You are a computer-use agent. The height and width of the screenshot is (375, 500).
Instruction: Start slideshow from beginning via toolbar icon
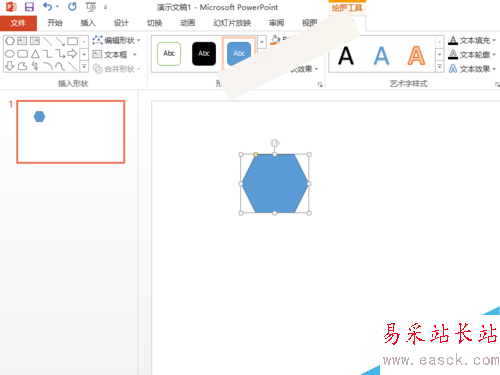91,7
